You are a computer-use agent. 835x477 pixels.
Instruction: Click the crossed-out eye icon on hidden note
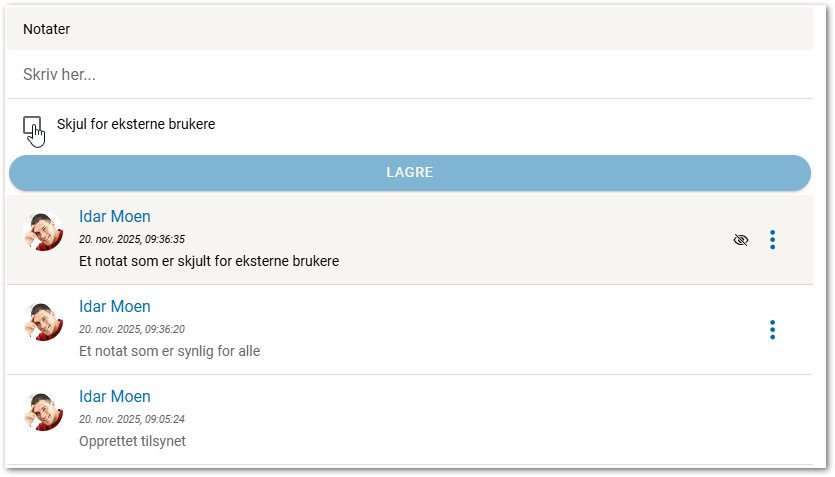[x=741, y=240]
